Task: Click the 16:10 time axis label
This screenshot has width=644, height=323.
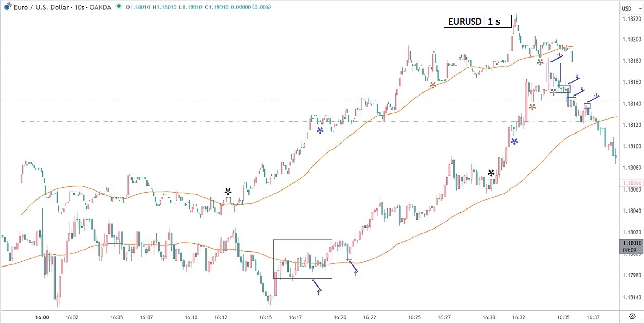Action: (191, 318)
